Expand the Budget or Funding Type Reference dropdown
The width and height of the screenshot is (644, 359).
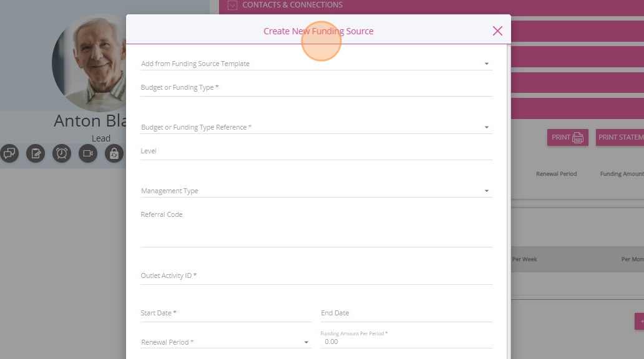(x=316, y=127)
